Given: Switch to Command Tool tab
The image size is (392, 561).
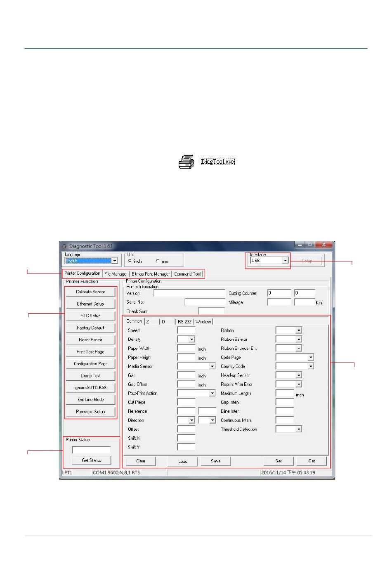Looking at the screenshot, I should click(x=187, y=274).
